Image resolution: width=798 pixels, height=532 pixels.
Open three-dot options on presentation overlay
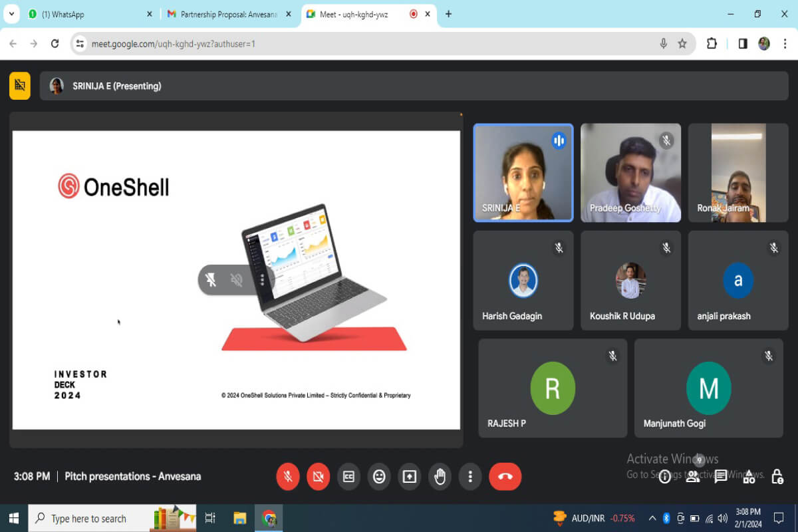pos(262,280)
